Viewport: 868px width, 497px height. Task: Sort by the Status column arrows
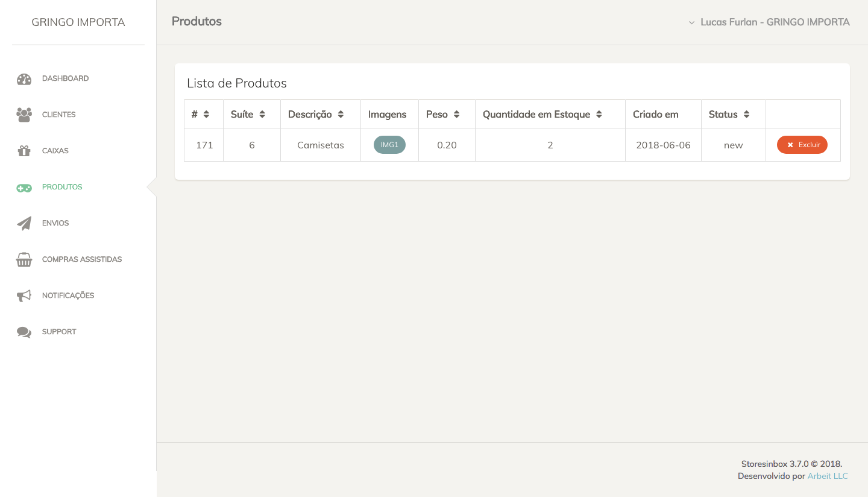[x=747, y=114]
